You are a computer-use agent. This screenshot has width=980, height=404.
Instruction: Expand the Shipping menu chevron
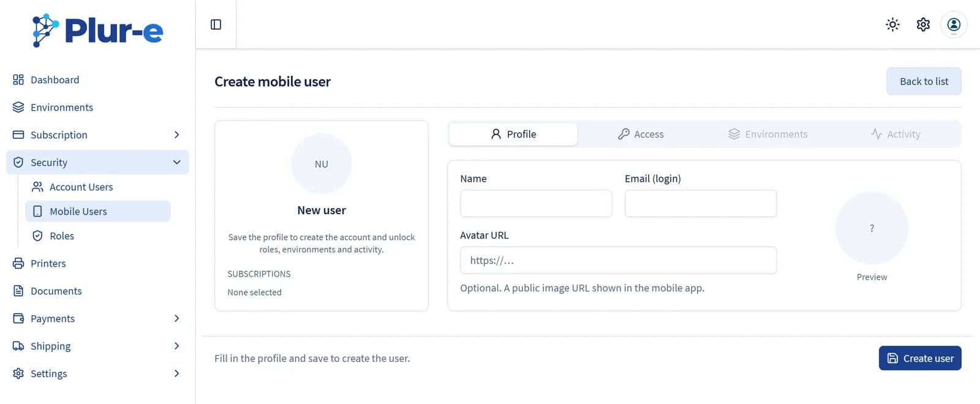[x=176, y=346]
